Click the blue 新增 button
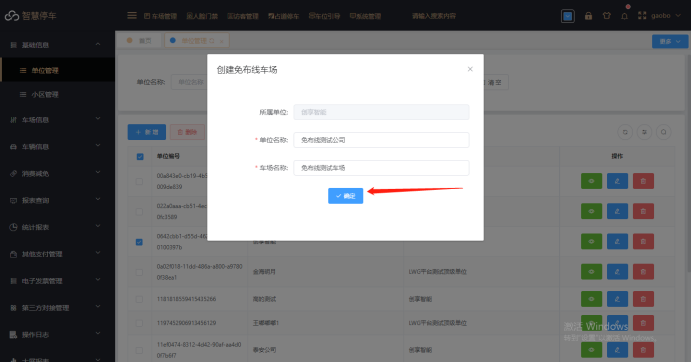692x363 pixels. click(x=147, y=132)
